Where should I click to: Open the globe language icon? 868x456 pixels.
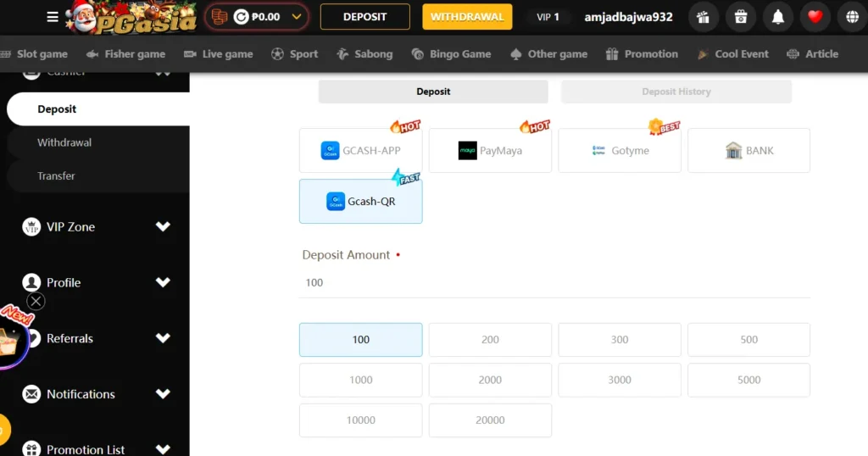click(853, 17)
